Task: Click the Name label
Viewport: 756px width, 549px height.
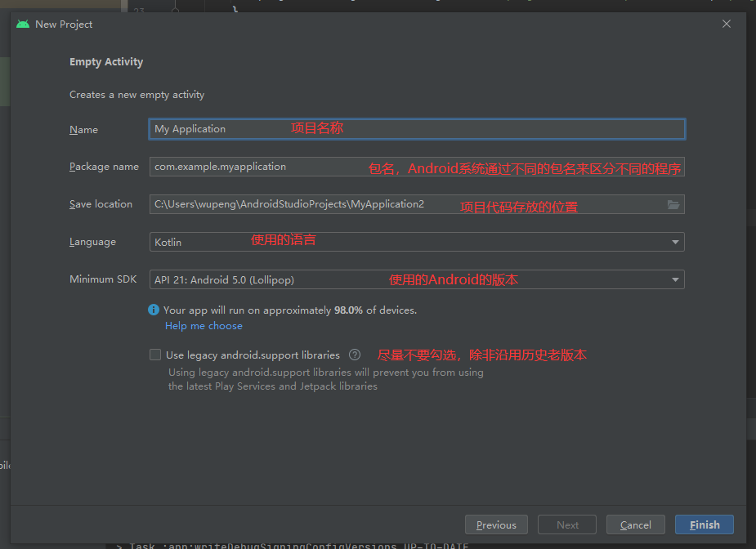Action: 83,130
